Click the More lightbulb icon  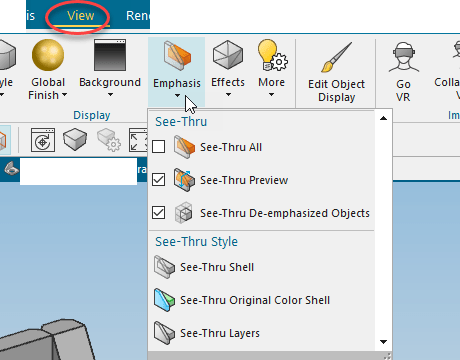(272, 55)
